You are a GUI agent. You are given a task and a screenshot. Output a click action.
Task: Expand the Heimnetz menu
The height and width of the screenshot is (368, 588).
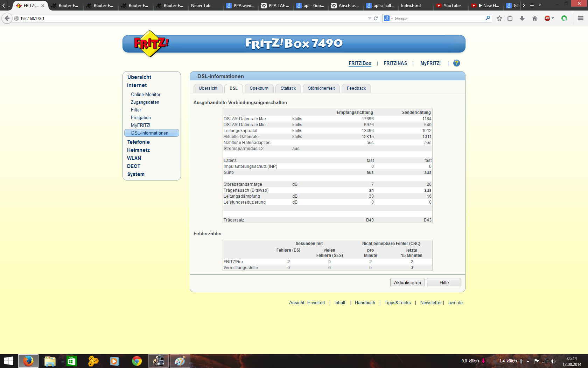[138, 150]
